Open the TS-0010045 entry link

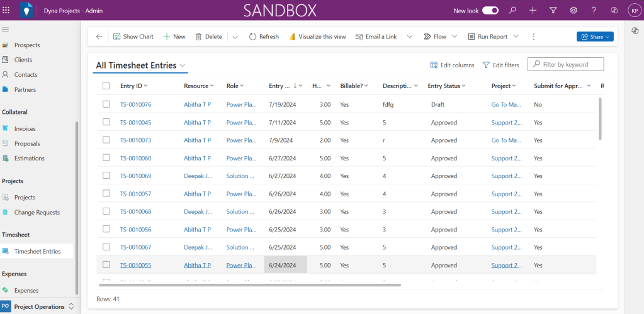pyautogui.click(x=135, y=123)
